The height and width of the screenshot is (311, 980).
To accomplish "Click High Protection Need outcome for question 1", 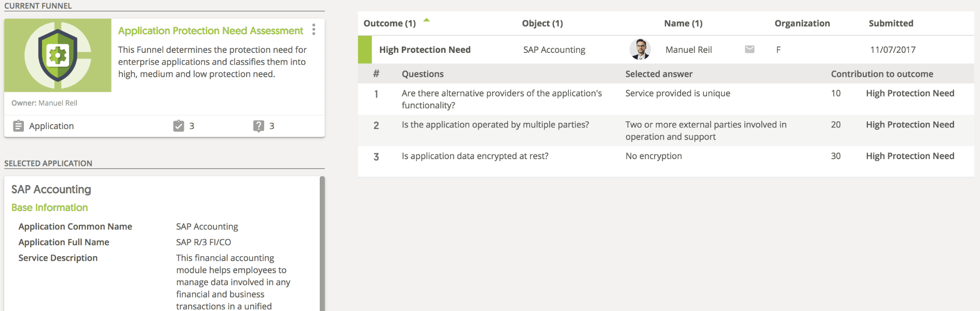I will [910, 93].
